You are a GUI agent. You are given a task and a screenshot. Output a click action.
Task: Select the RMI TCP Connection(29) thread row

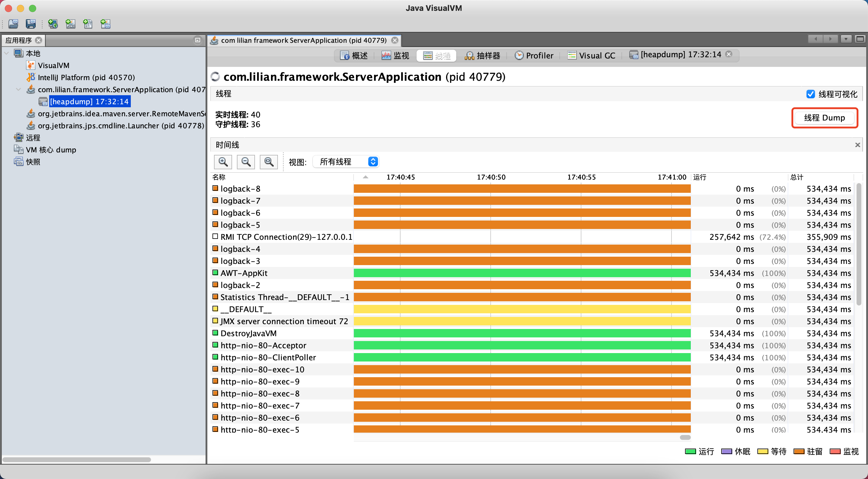click(x=532, y=237)
